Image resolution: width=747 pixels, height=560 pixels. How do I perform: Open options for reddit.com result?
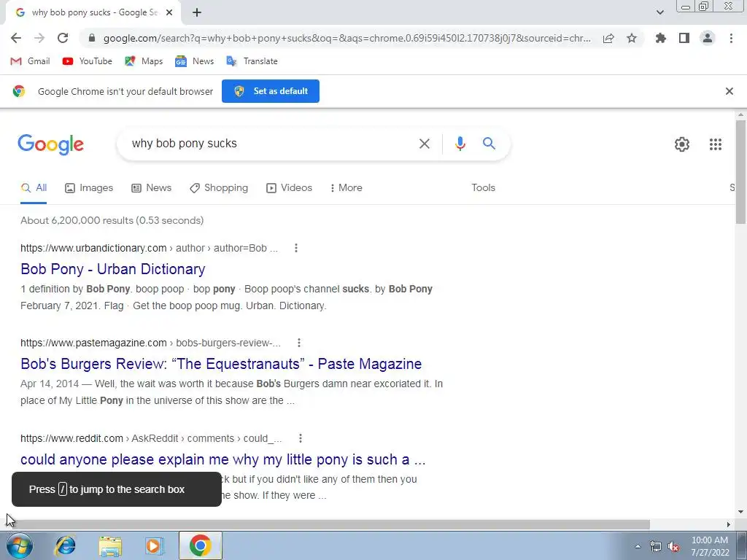pos(300,438)
